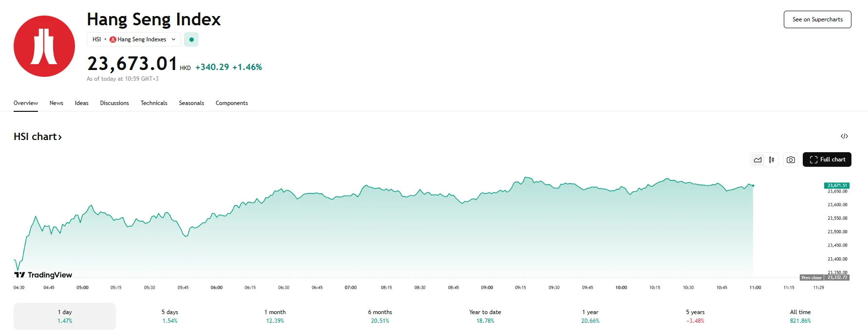
Task: Click the green current price label
Action: (837, 185)
